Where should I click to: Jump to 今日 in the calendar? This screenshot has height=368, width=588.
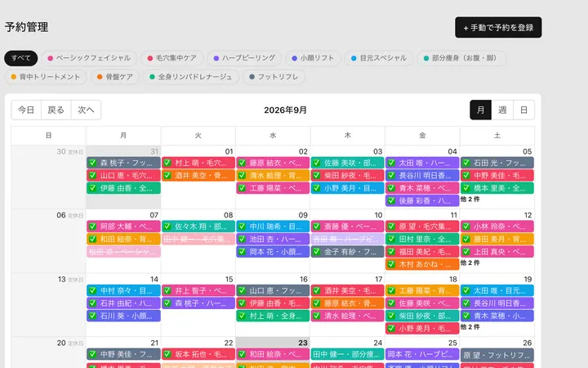[x=26, y=110]
